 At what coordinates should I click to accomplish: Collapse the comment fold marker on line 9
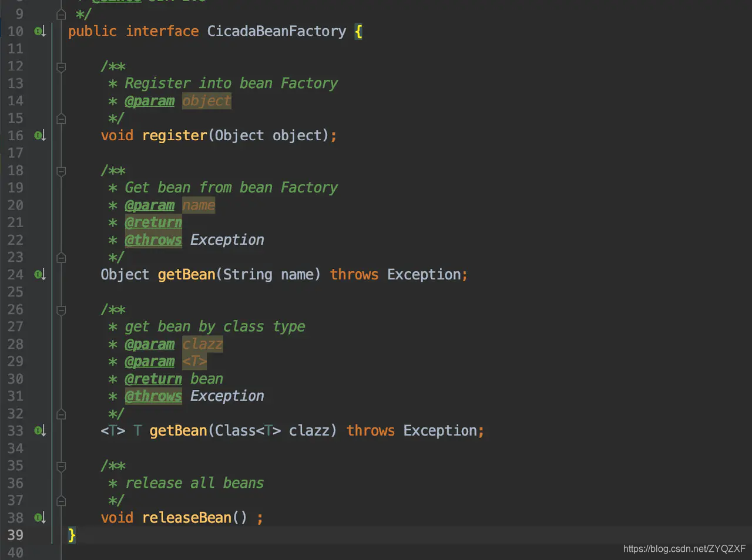pos(61,14)
